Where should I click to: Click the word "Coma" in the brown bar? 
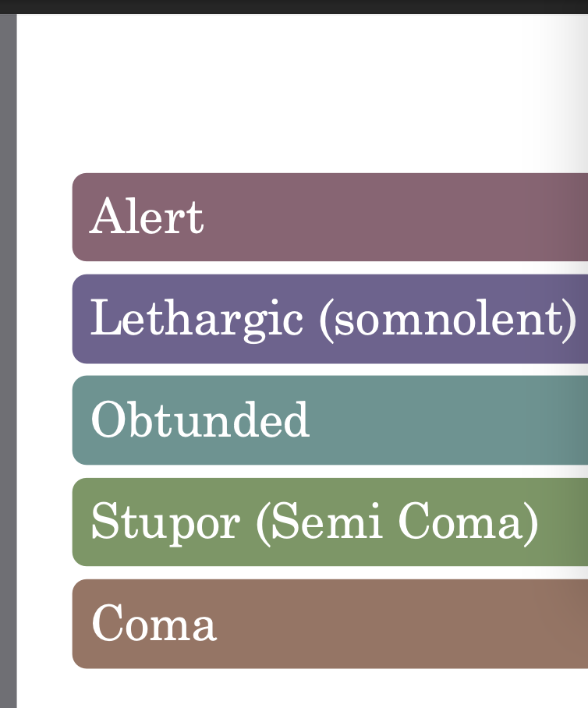[154, 624]
